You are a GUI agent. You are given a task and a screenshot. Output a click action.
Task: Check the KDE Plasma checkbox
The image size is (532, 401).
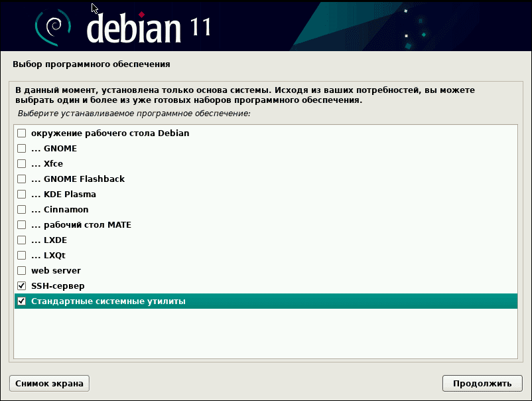[22, 195]
